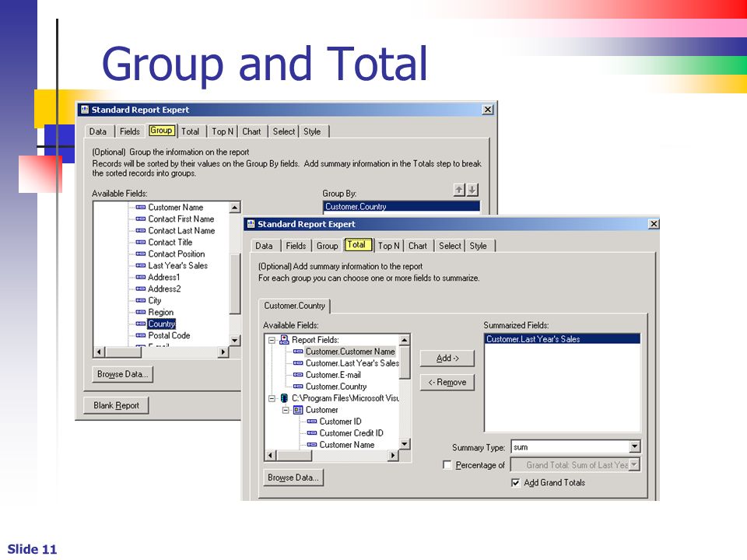Select the Customer.Country group tab

(x=294, y=306)
